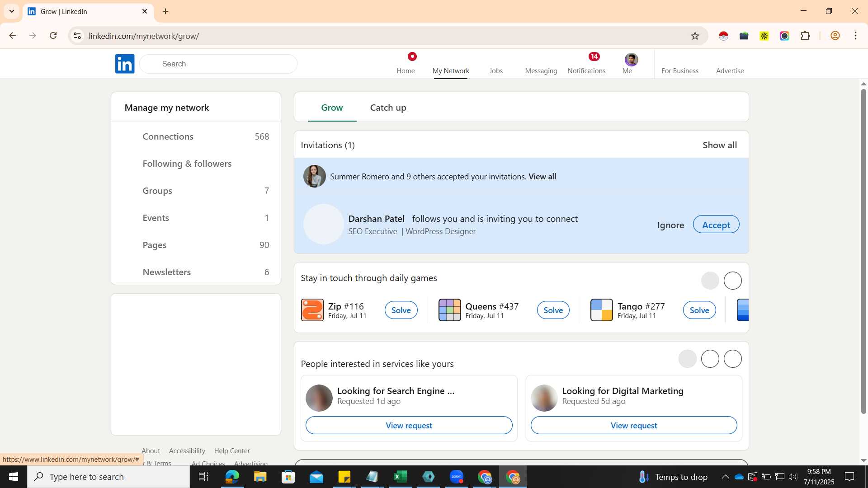The width and height of the screenshot is (868, 488).
Task: Open the Notifications icon with 14 badge
Action: click(x=586, y=64)
